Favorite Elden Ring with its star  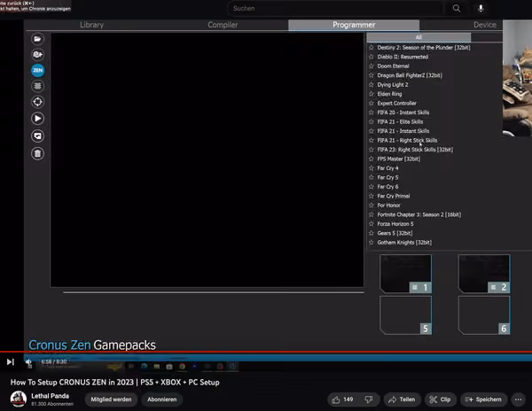click(x=372, y=94)
